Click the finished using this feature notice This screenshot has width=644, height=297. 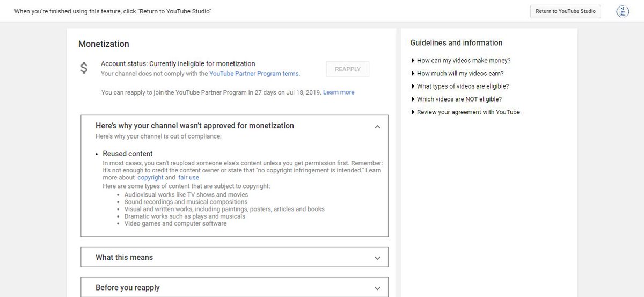(x=113, y=11)
